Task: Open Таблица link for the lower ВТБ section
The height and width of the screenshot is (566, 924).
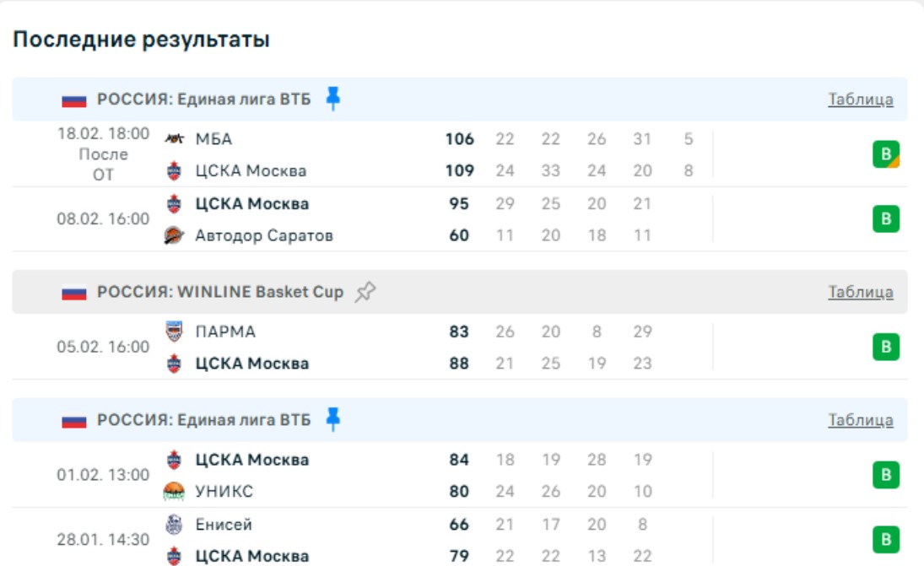Action: (x=860, y=420)
